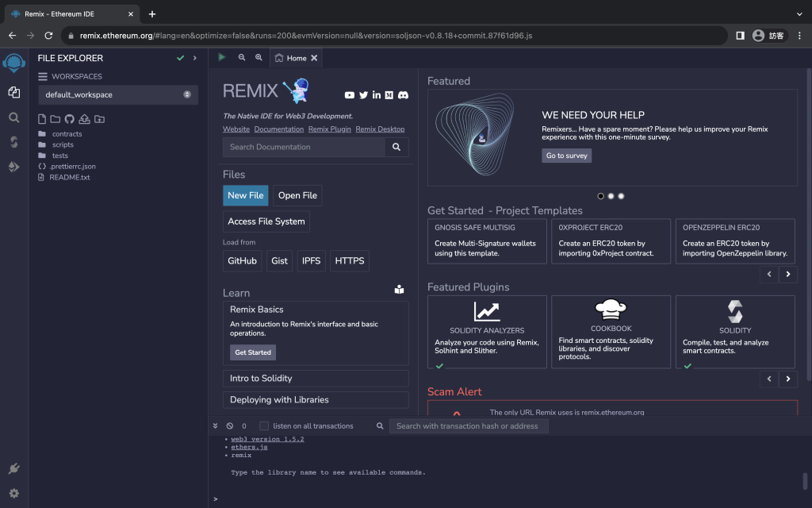Image resolution: width=812 pixels, height=508 pixels.
Task: Collapse the terminal with double chevron
Action: click(x=216, y=426)
